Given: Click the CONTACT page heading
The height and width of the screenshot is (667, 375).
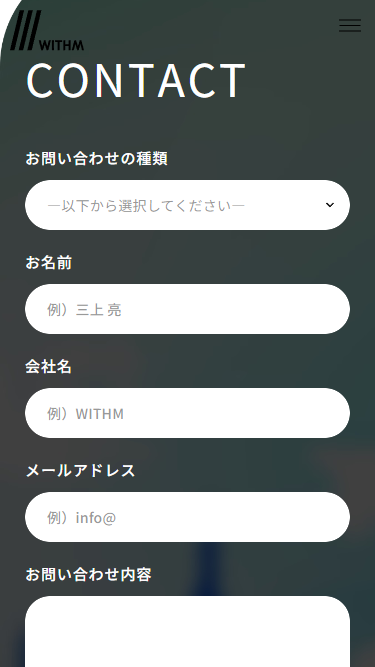Looking at the screenshot, I should tap(136, 80).
